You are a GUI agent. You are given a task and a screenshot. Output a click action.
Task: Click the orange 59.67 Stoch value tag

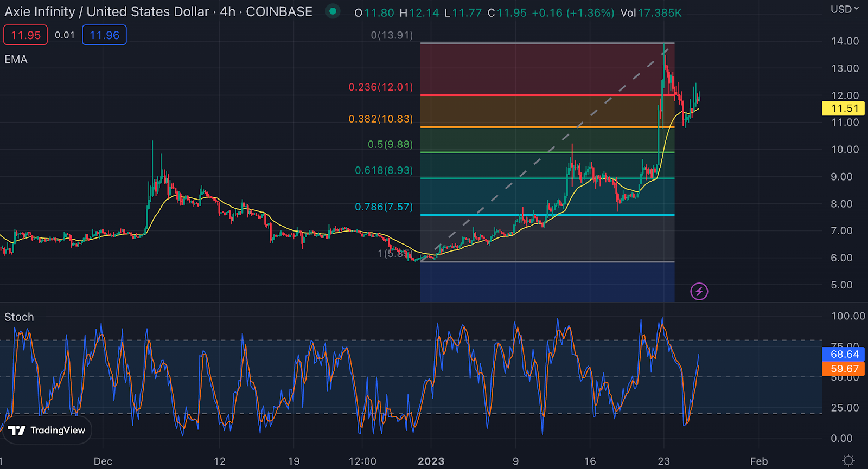click(x=844, y=369)
